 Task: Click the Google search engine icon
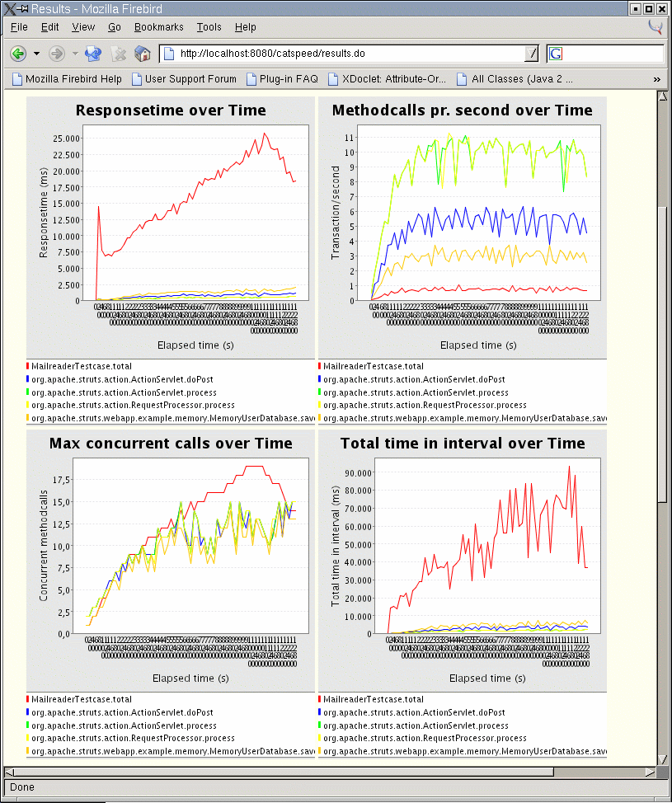tap(556, 54)
